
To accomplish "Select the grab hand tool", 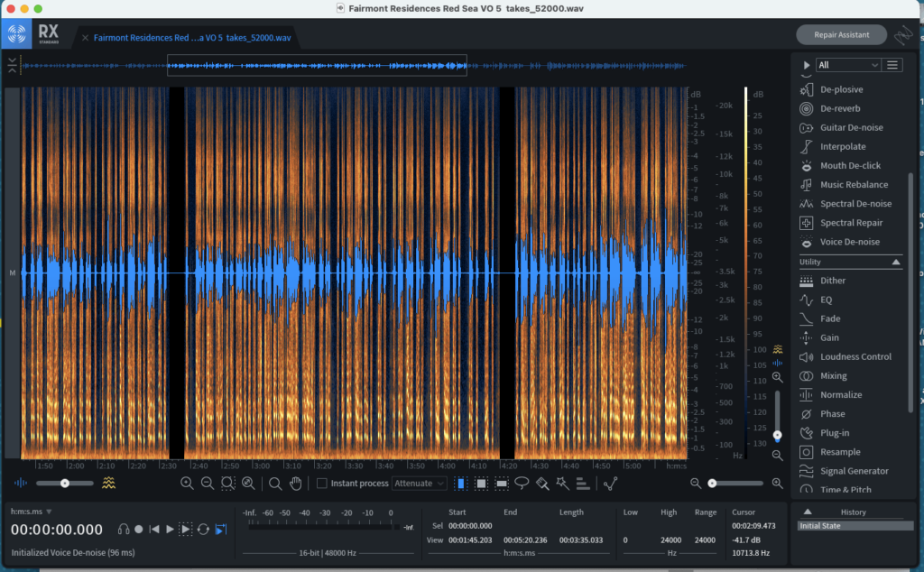I will click(x=295, y=484).
